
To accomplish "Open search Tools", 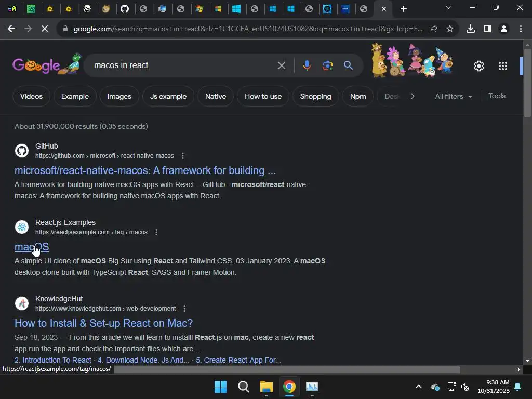I will 497,96.
